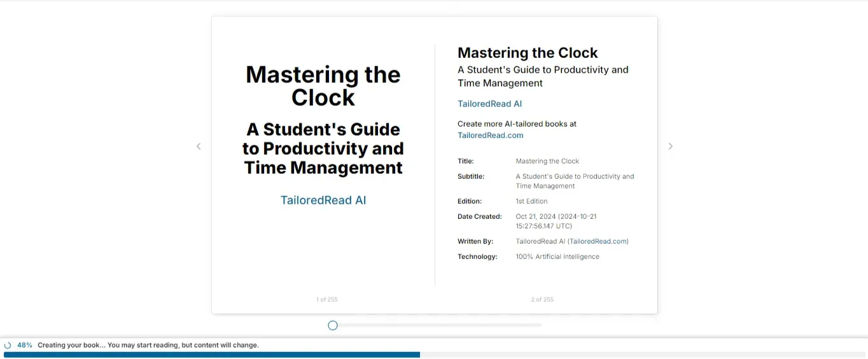
Task: Click the '1st Edition' value text
Action: (531, 201)
